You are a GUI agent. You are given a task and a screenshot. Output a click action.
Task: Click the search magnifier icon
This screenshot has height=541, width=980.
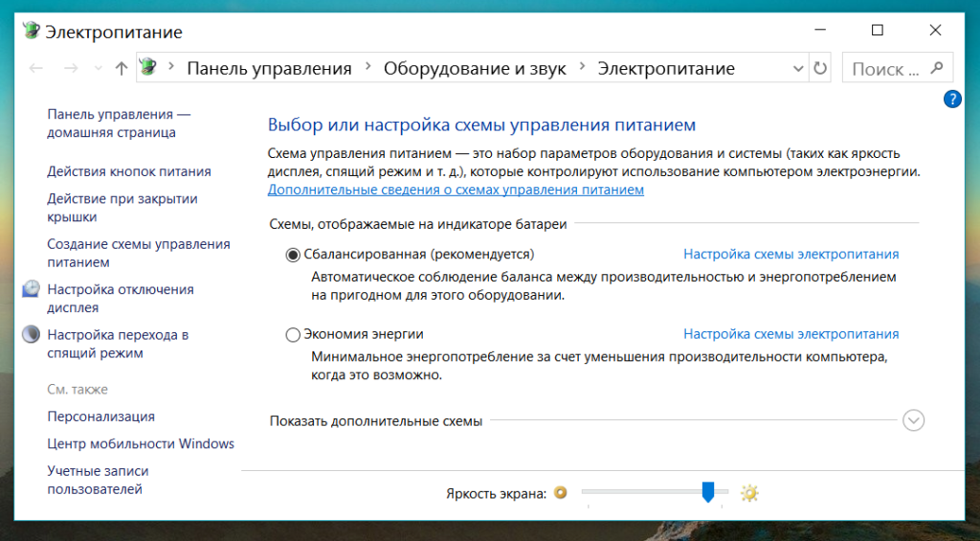936,68
